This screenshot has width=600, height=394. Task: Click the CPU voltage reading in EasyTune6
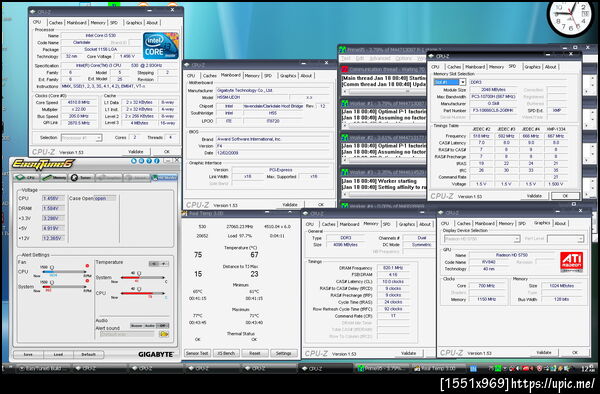tap(53, 198)
